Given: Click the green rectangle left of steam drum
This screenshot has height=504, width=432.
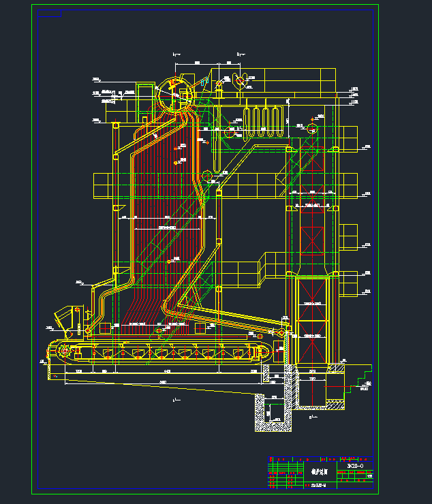Looking at the screenshot, I should [144, 93].
